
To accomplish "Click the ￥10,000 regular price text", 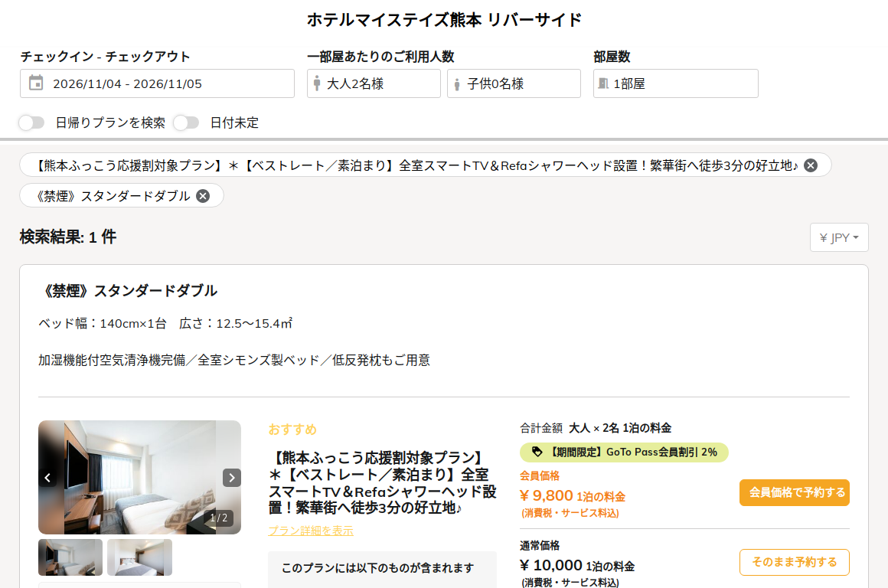I will 551,565.
